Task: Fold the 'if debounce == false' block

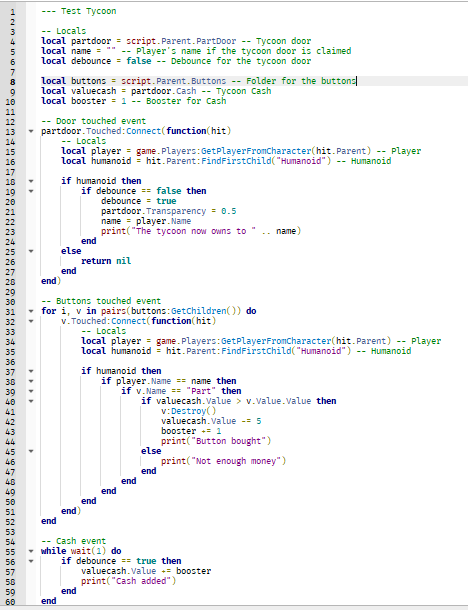Action: click(31, 191)
